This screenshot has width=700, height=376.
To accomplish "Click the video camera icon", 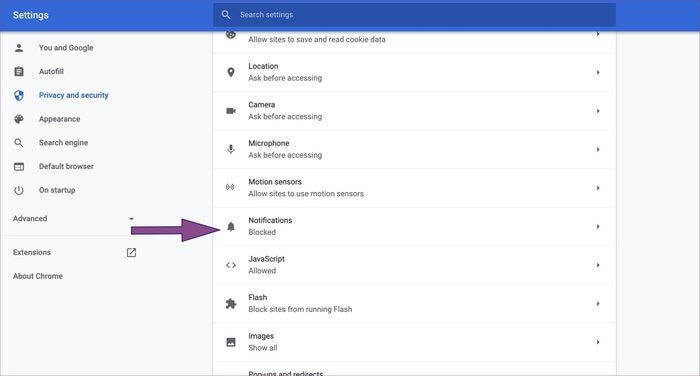I will point(231,111).
